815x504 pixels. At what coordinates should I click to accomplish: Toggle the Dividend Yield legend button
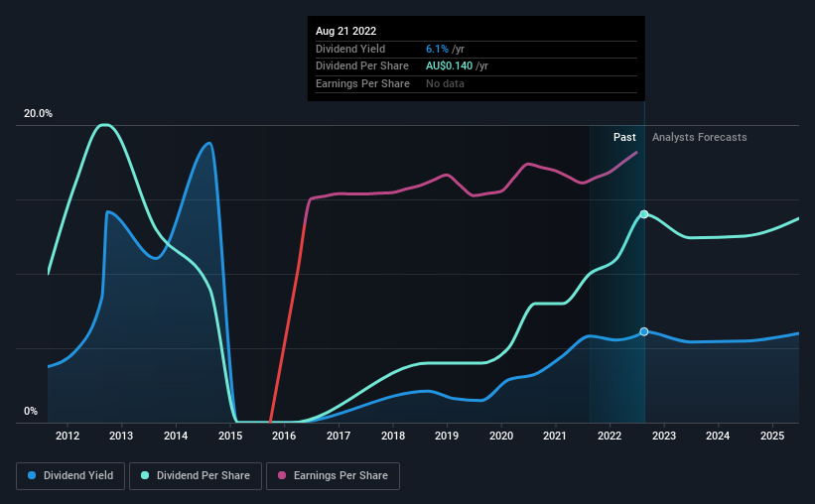70,475
